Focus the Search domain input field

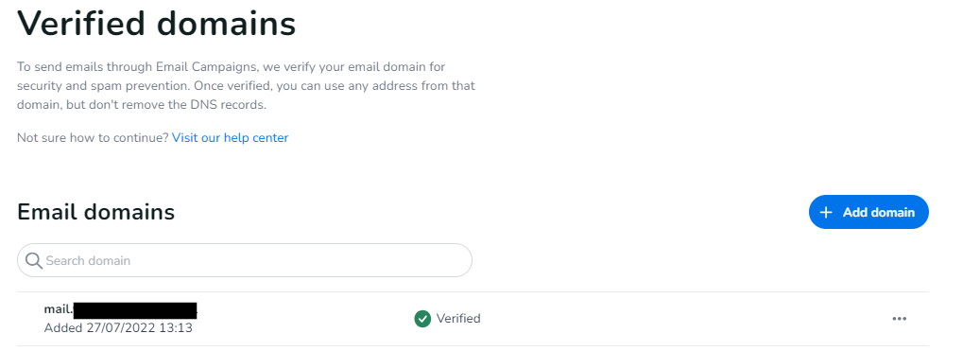click(x=245, y=260)
